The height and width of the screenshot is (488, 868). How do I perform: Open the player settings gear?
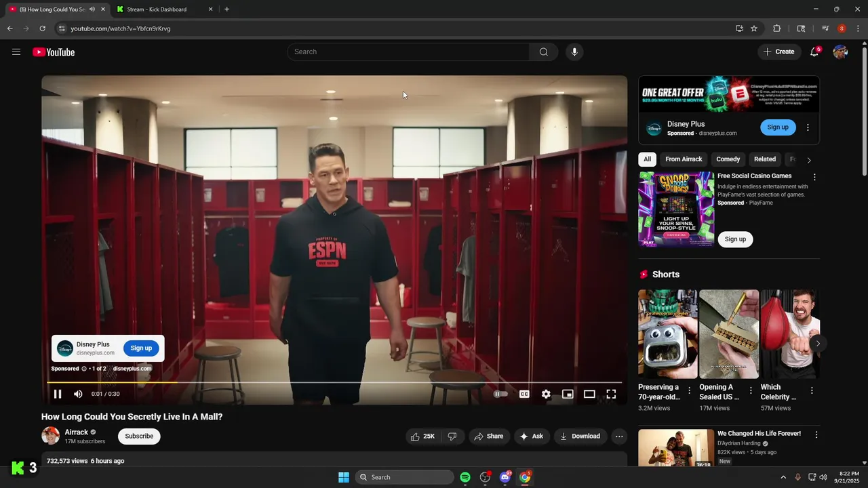(x=546, y=394)
